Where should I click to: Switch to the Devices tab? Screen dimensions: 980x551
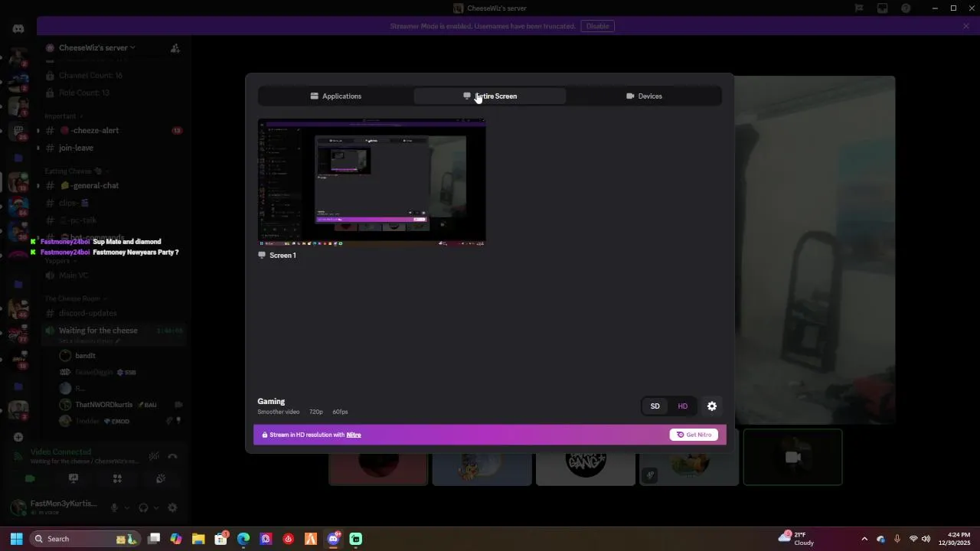pos(644,96)
